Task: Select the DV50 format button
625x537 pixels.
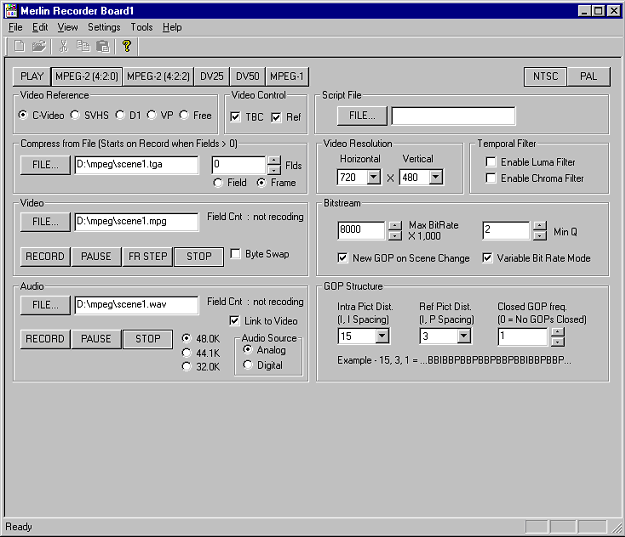Action: pos(248,76)
